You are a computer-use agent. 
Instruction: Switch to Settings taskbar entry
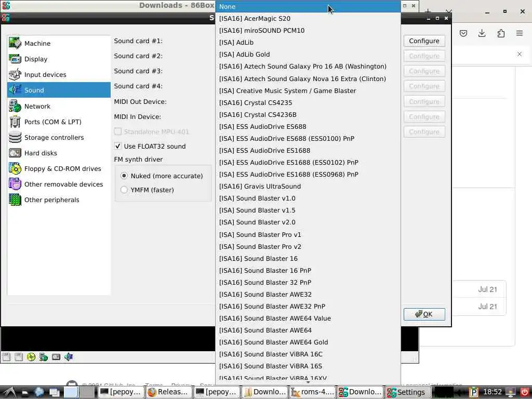407,392
